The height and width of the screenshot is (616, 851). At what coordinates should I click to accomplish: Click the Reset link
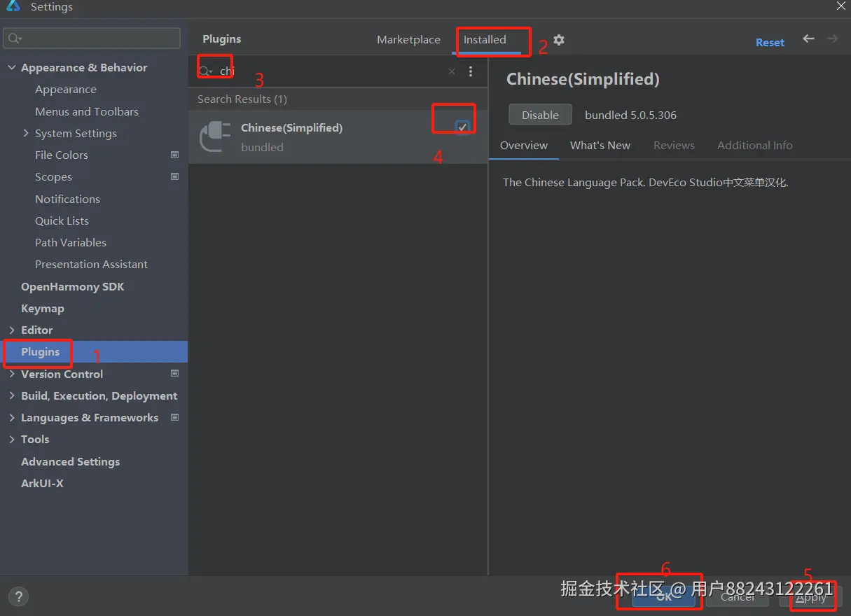[770, 43]
